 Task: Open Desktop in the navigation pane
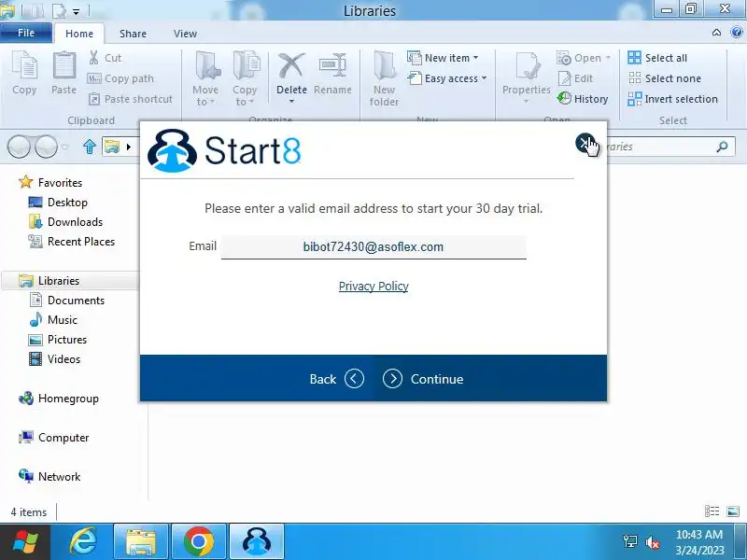pos(67,203)
